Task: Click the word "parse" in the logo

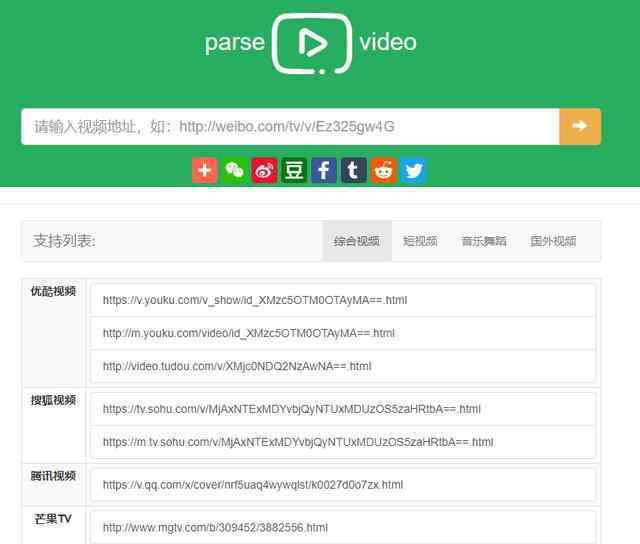Action: click(x=234, y=42)
